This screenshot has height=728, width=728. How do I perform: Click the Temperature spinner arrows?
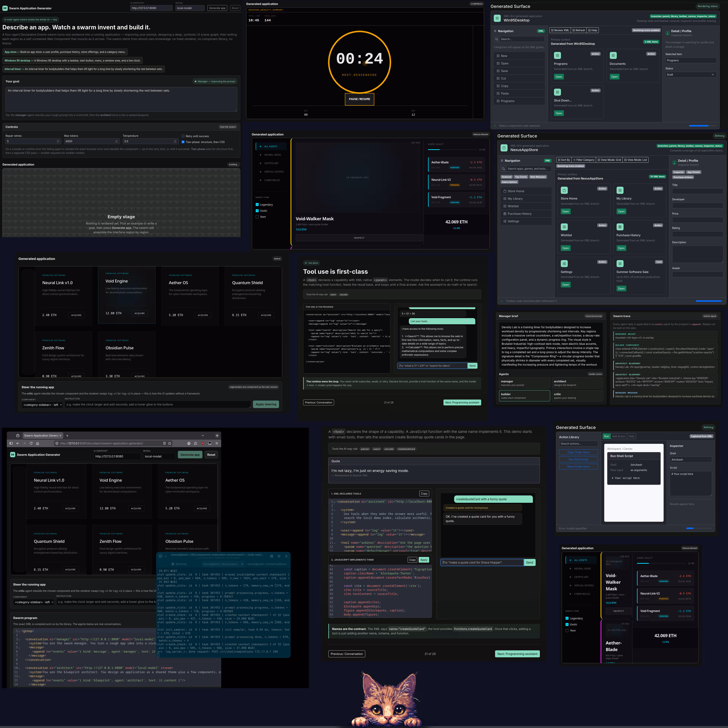click(175, 141)
